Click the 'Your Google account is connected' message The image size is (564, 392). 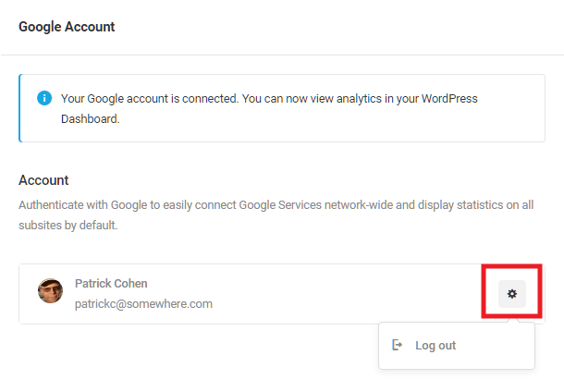click(269, 108)
